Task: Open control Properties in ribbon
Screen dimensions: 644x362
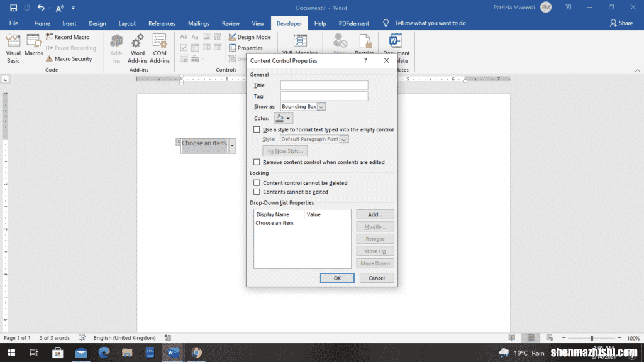Action: (x=246, y=48)
